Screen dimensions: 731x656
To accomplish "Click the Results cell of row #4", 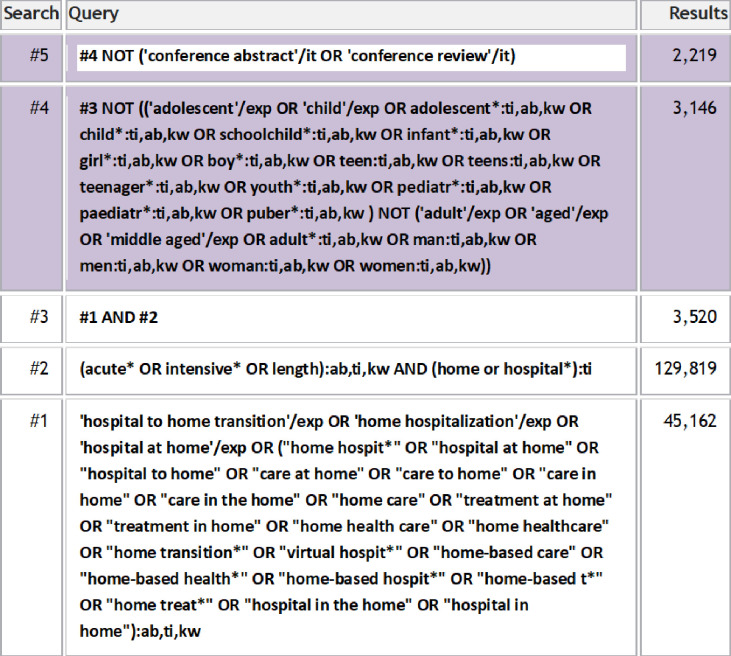I will coord(685,188).
